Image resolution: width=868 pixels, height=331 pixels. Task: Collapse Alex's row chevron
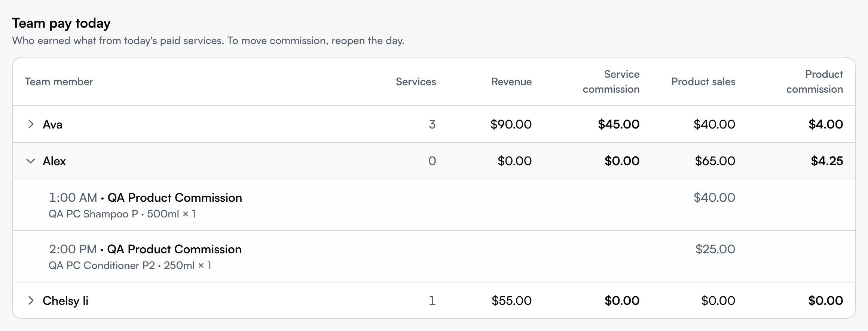tap(31, 161)
